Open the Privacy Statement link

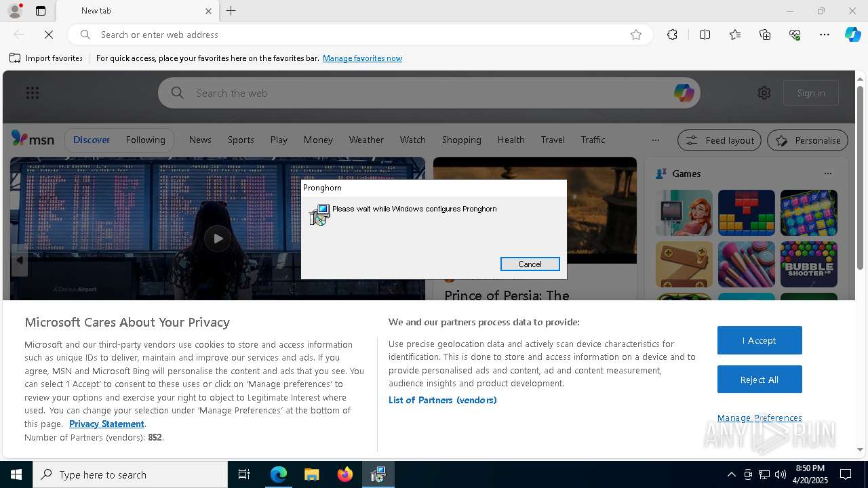[x=106, y=424]
